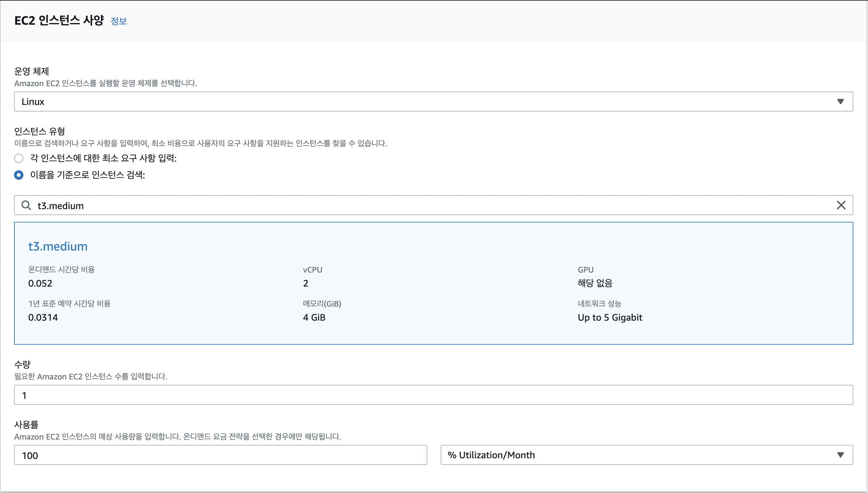Click the 인스턴스 유형 label
Screen dimensions: 868x493
[40, 131]
